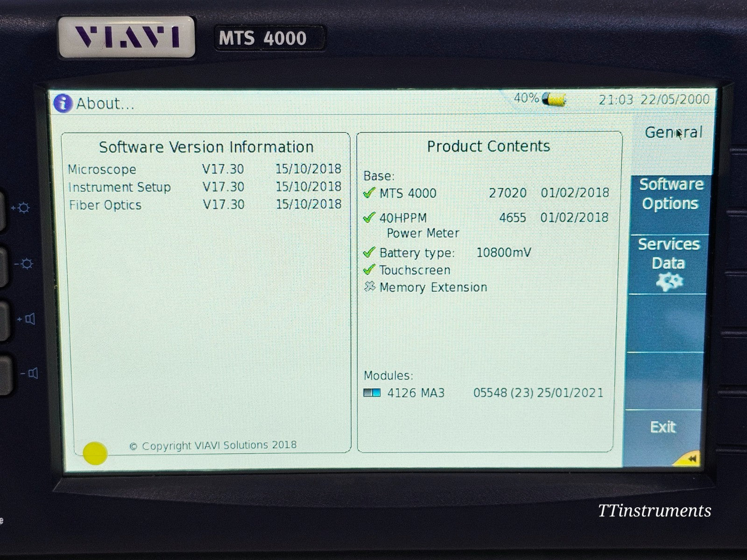This screenshot has height=560, width=747.
Task: Select the Instrument Setup row
Action: pyautogui.click(x=205, y=187)
